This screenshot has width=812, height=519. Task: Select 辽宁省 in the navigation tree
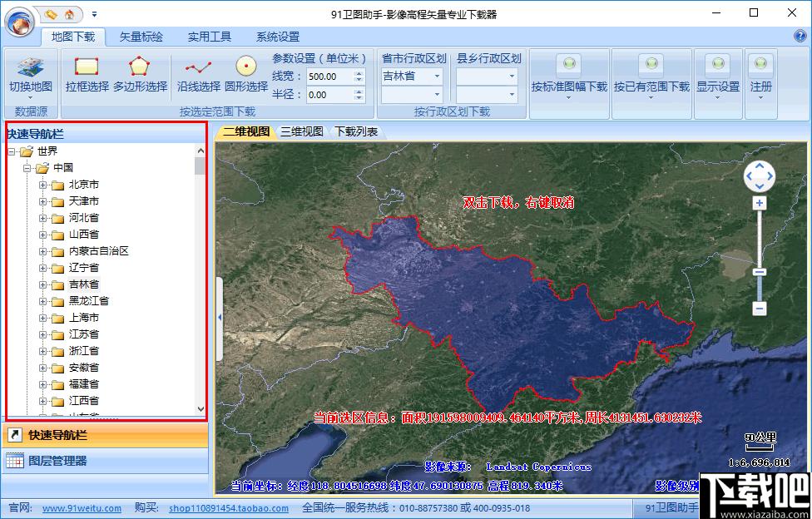(x=83, y=267)
